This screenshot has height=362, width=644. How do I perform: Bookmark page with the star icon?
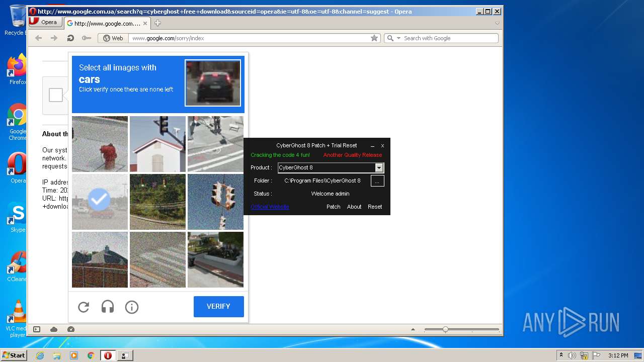pyautogui.click(x=374, y=38)
